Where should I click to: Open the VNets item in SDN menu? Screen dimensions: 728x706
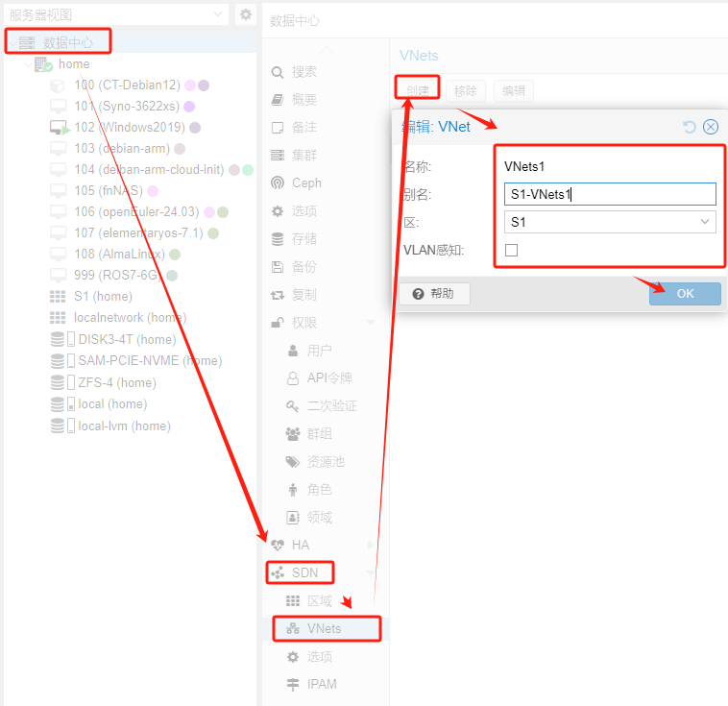pyautogui.click(x=324, y=629)
